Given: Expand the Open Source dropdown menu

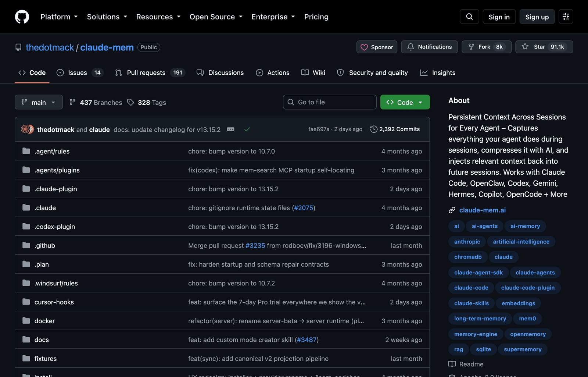Looking at the screenshot, I should click(216, 17).
